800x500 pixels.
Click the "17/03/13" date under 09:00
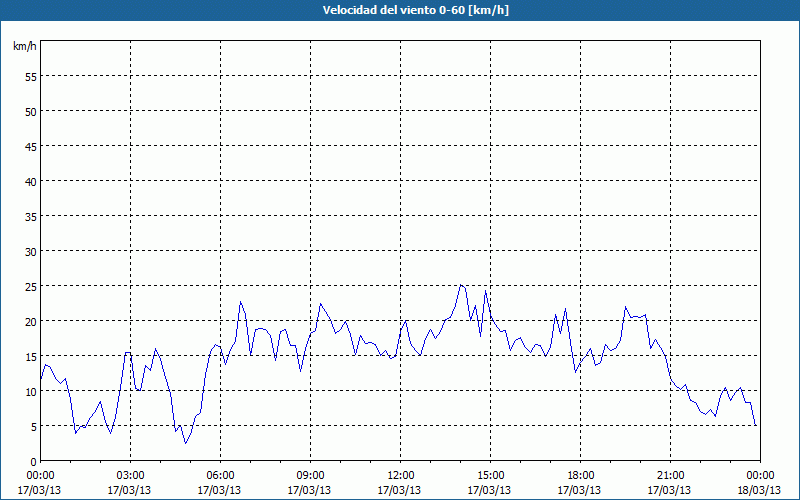click(x=309, y=490)
